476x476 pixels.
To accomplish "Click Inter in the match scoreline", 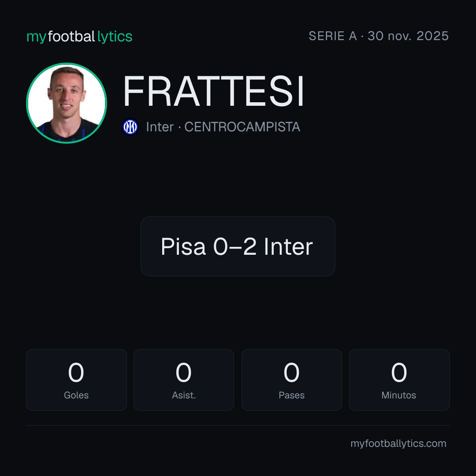I will pyautogui.click(x=288, y=246).
